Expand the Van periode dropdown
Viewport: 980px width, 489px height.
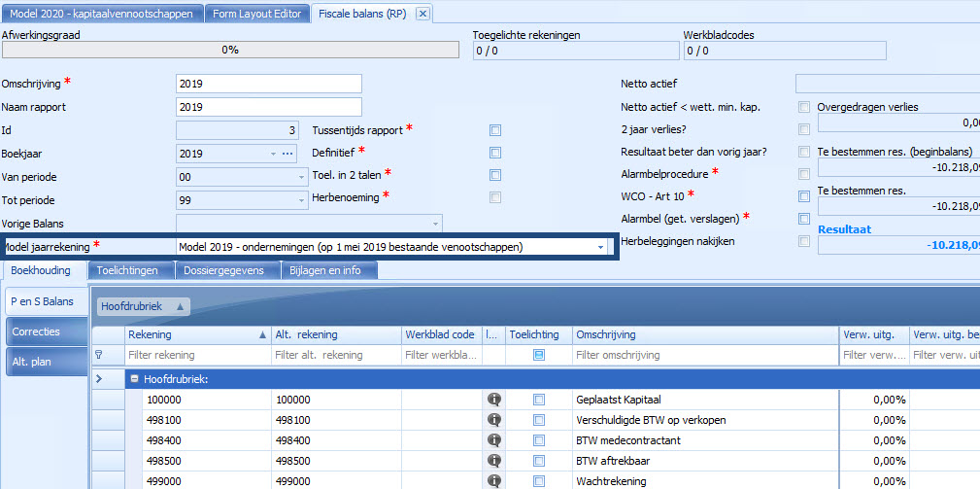[x=299, y=177]
